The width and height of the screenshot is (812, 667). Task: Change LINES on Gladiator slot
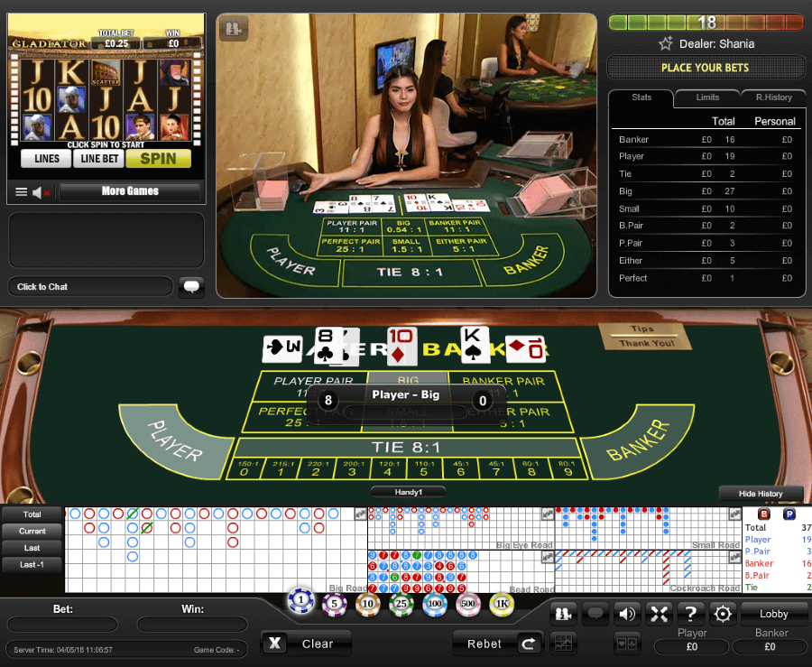pyautogui.click(x=46, y=159)
